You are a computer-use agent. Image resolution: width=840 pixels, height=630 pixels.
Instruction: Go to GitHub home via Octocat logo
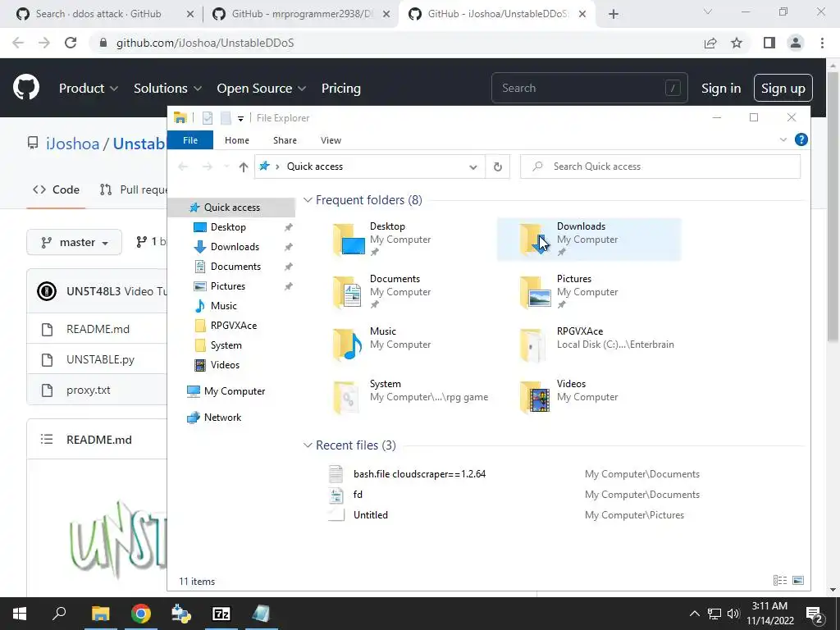click(26, 88)
